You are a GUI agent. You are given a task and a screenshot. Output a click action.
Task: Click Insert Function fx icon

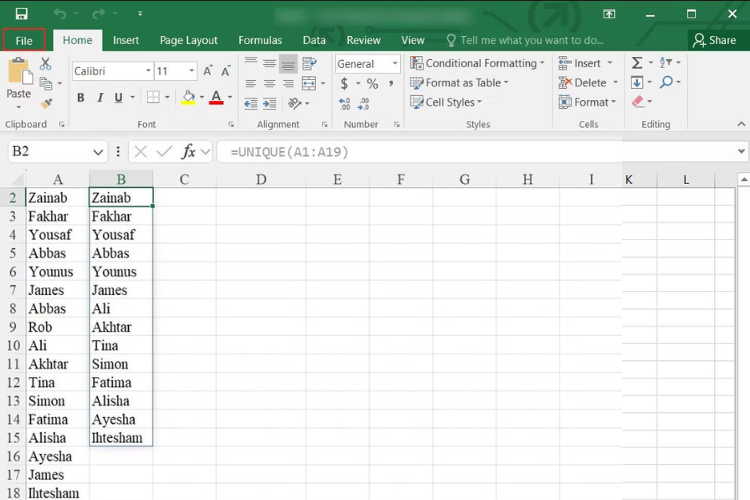coord(188,152)
